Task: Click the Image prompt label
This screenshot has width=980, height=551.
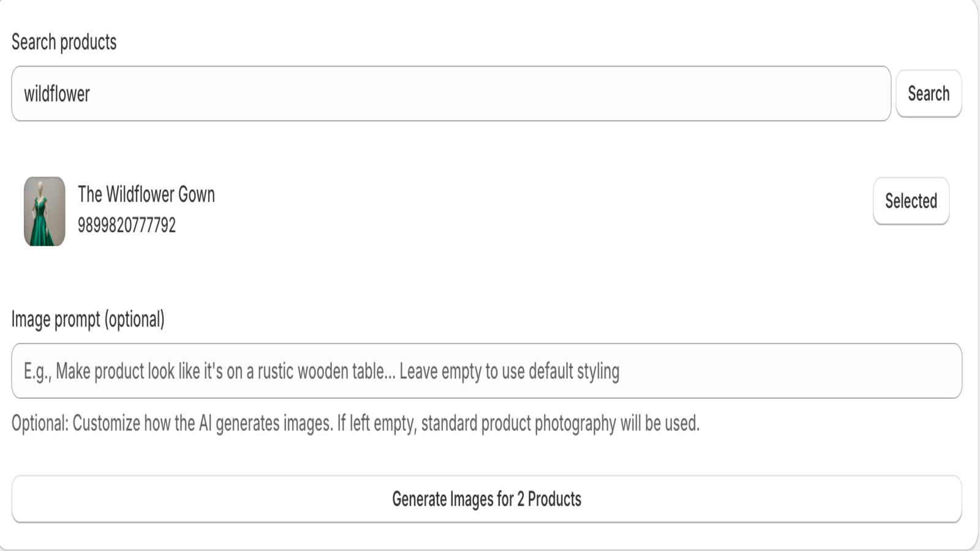Action: coord(88,319)
